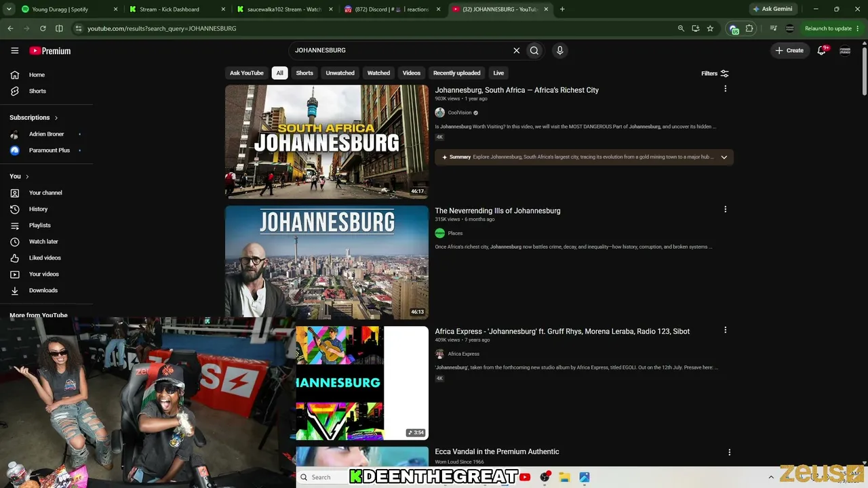The image size is (868, 488).
Task: Filter results by Videos chip
Action: click(412, 73)
